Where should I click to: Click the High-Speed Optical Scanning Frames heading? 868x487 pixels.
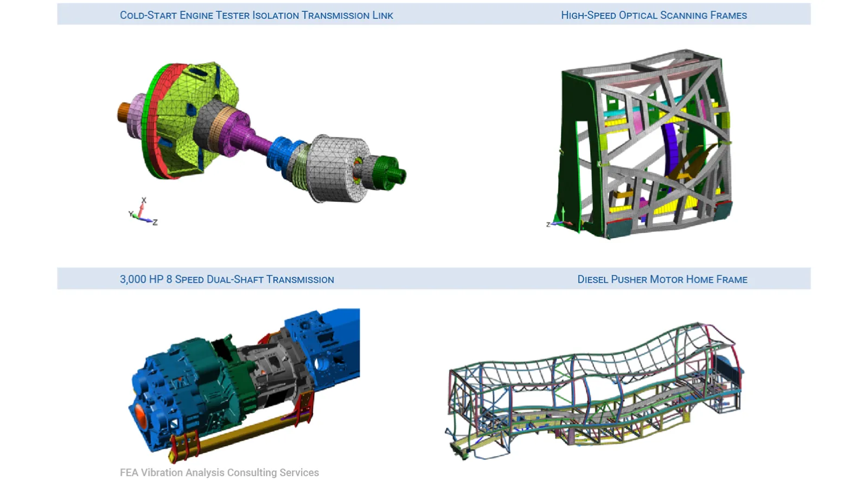[x=654, y=15]
